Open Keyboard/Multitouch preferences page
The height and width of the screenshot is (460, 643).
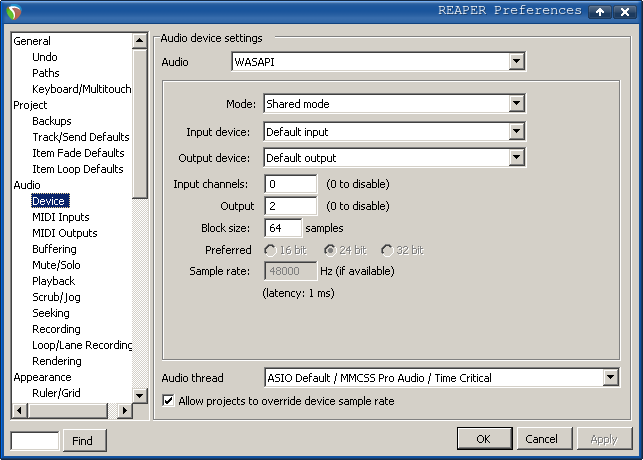point(82,89)
